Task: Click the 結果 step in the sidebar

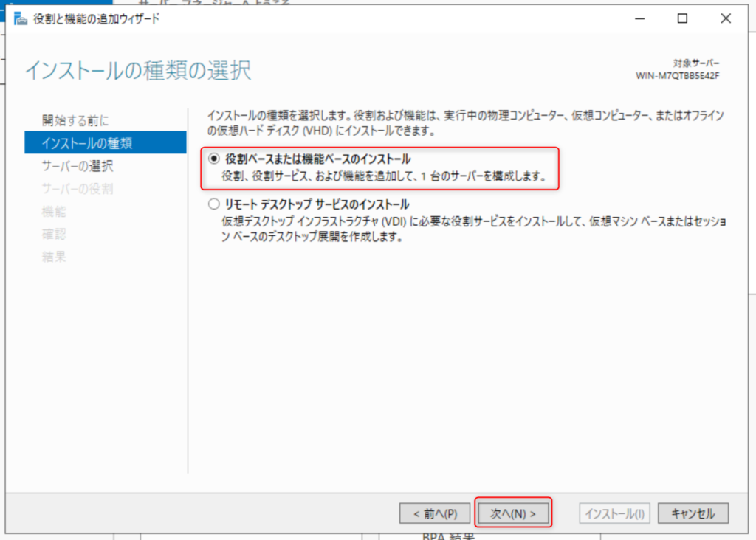Action: click(x=54, y=257)
